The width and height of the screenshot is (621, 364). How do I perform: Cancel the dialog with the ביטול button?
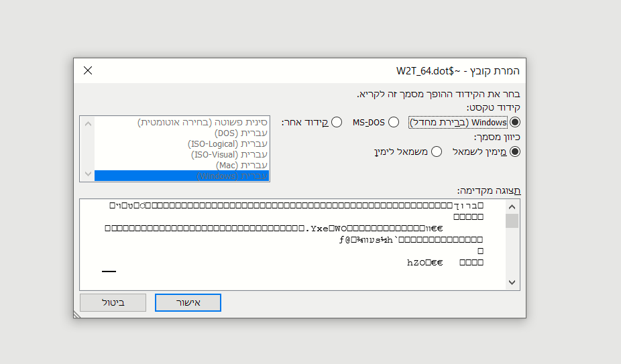click(112, 302)
